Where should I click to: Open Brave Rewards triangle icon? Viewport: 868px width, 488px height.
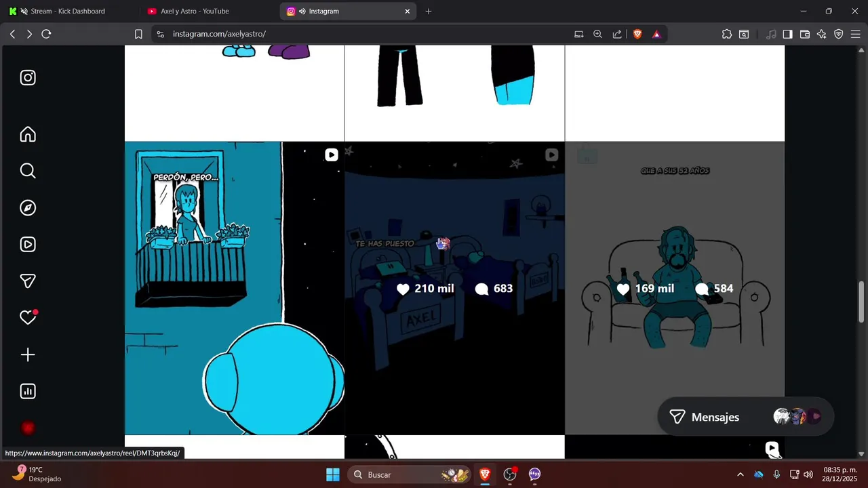point(656,34)
